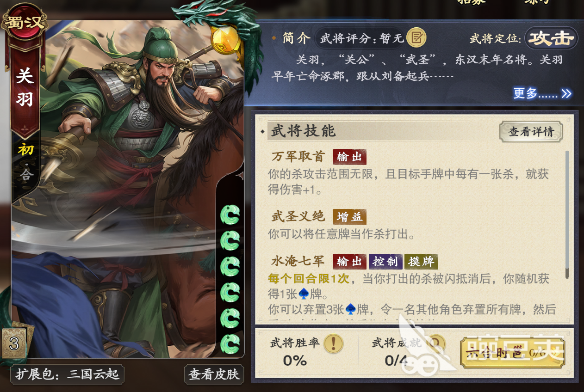The height and width of the screenshot is (392, 584).
Task: Select the 输出 tag beside 万军取首
Action: click(x=349, y=157)
